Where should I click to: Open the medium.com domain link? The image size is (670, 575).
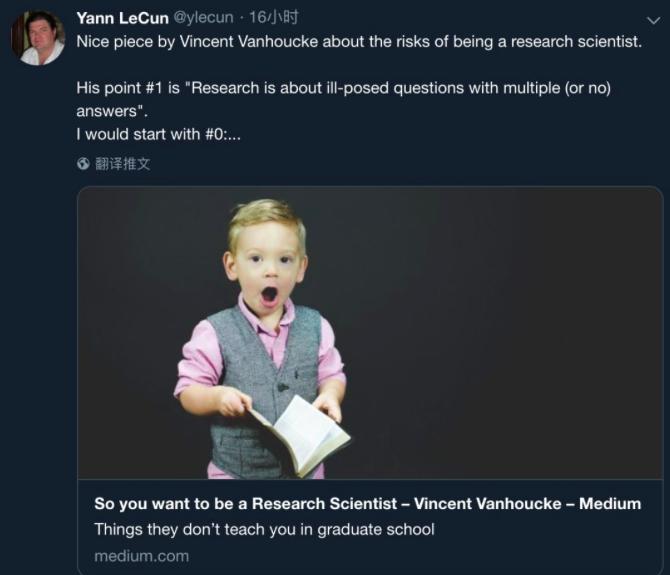tap(141, 555)
